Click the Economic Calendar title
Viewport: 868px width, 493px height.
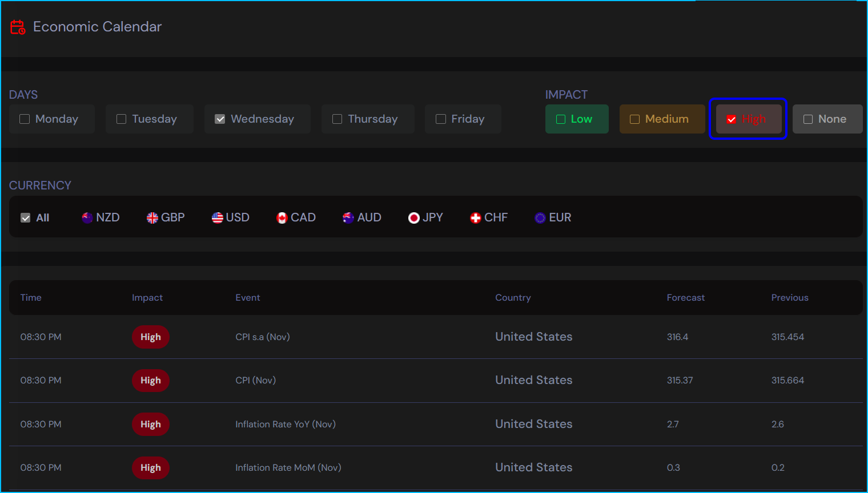tap(98, 27)
